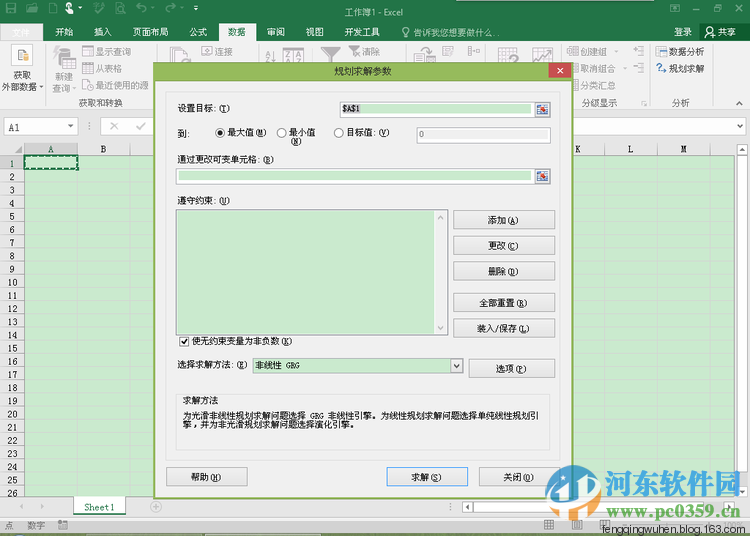Screen dimensions: 750x536
Task: Click the 数据分析 icon in ribbon
Action: click(x=661, y=52)
